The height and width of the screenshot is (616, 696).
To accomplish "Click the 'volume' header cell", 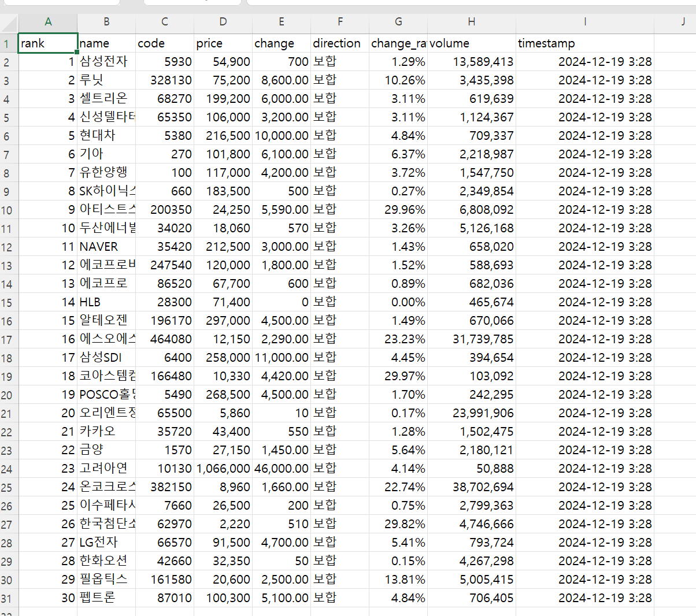I will click(x=471, y=43).
